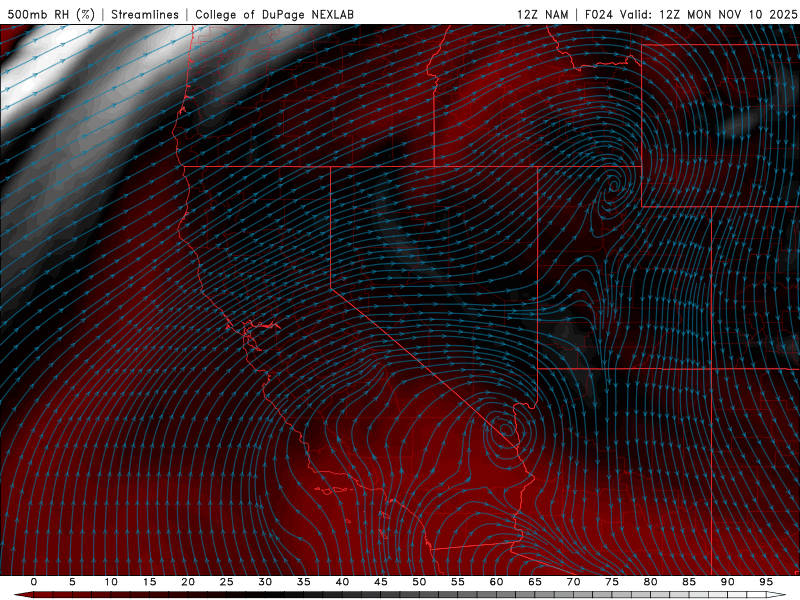Click the "500mb RH (%)" title text
The height and width of the screenshot is (600, 800).
click(51, 14)
